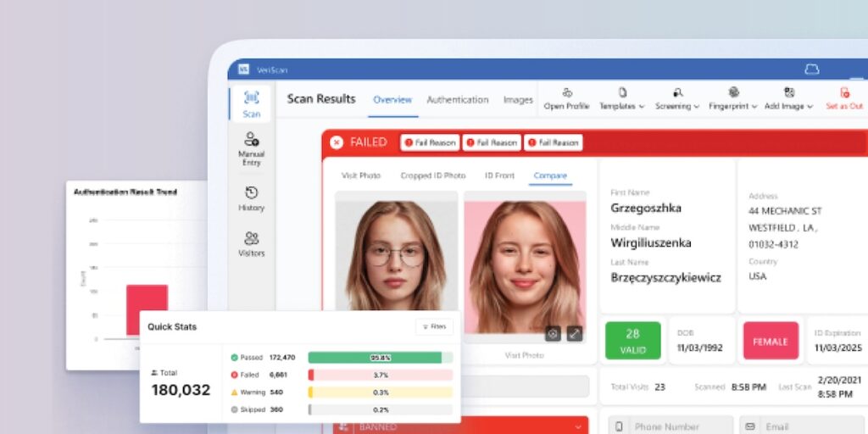Click the third Fail Reason button
The height and width of the screenshot is (434, 868).
click(x=553, y=142)
